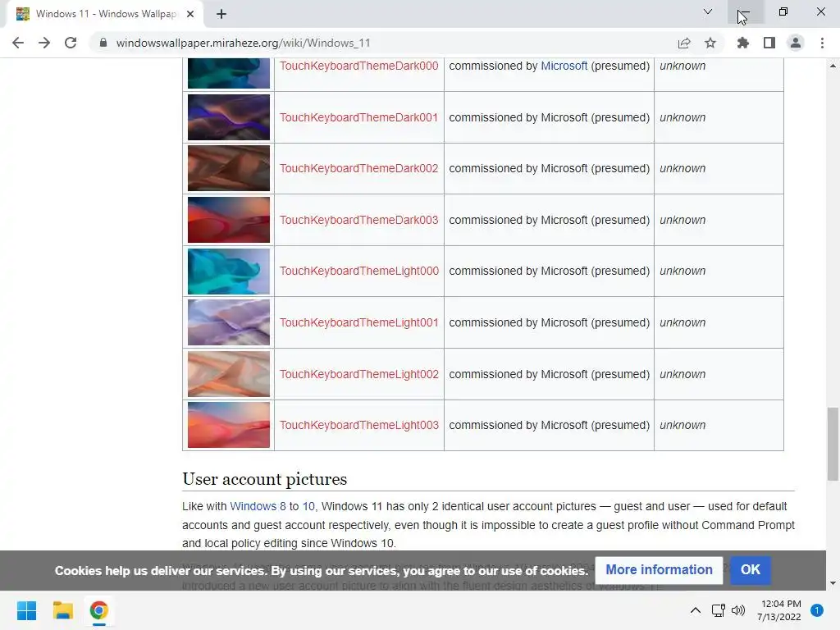The height and width of the screenshot is (630, 840).
Task: Open TouchKeyboardThemeDark003 link
Action: (359, 220)
